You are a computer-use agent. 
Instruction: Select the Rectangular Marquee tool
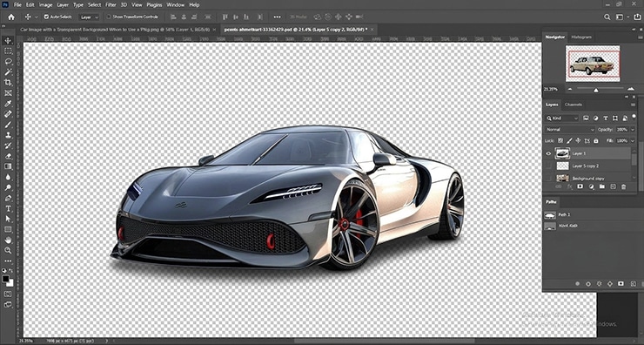[8, 51]
